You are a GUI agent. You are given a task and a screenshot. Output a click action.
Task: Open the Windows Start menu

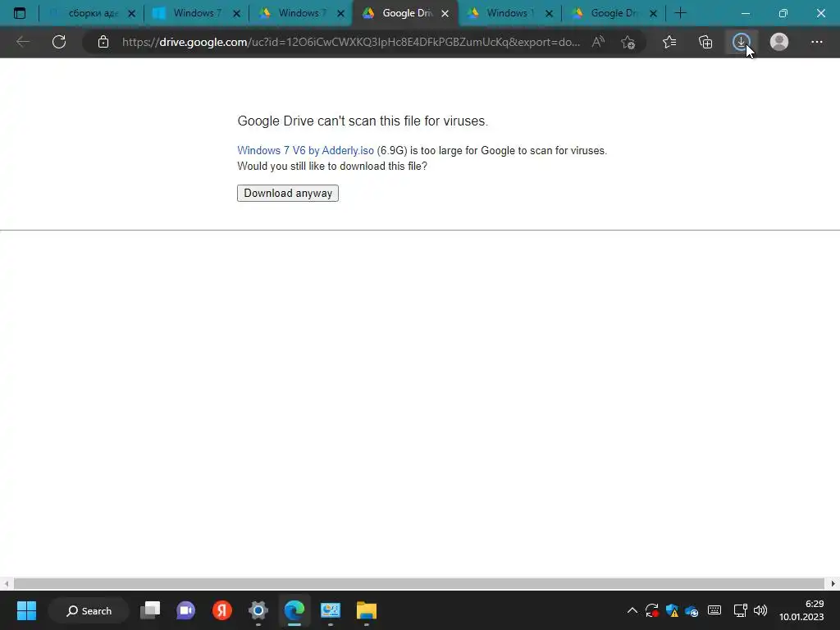[x=26, y=610]
